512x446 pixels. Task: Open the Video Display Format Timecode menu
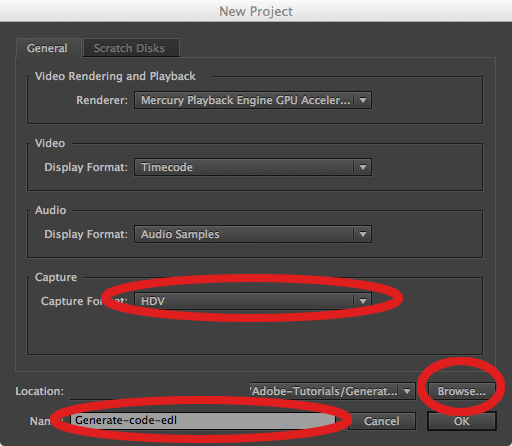253,167
